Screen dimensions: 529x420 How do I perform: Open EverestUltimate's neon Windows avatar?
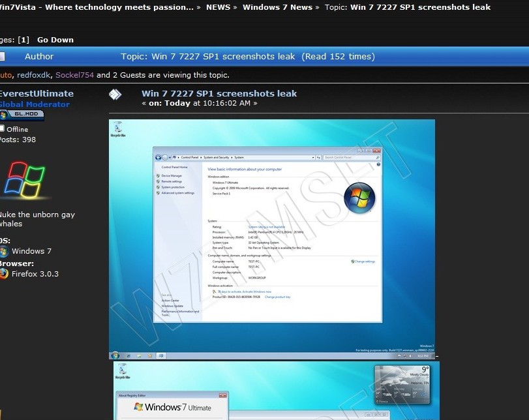click(x=25, y=180)
